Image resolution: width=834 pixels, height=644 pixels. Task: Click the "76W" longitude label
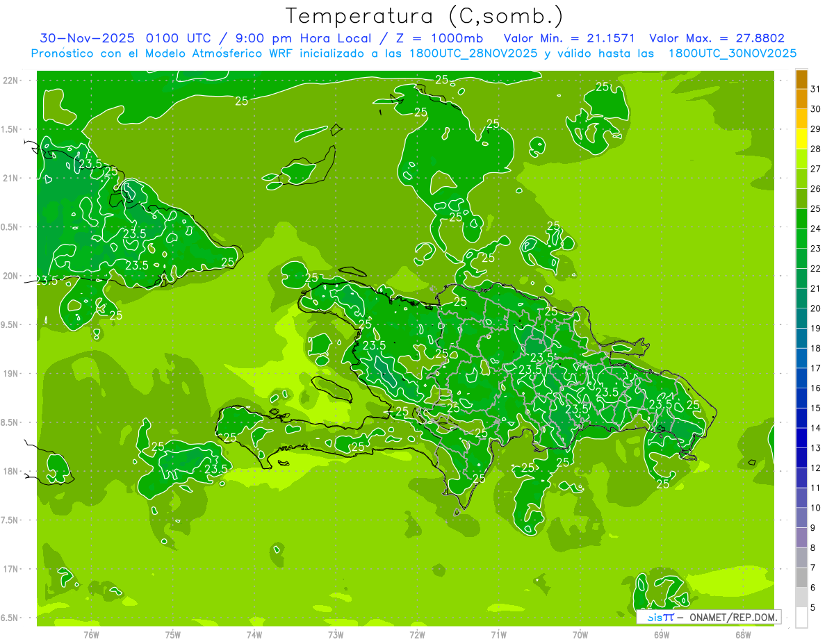(91, 636)
